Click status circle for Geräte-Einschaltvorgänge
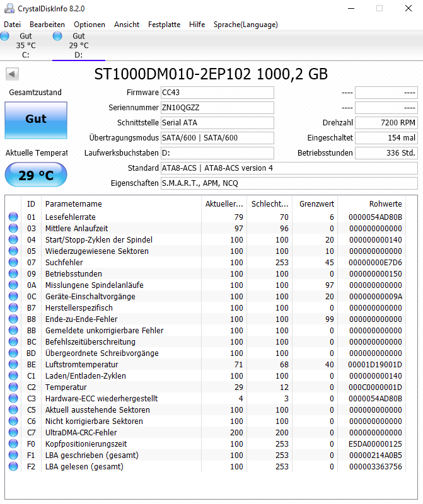The image size is (423, 504). [13, 296]
